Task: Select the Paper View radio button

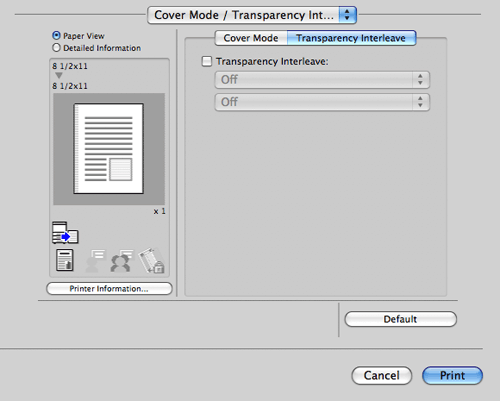Action: [56, 35]
